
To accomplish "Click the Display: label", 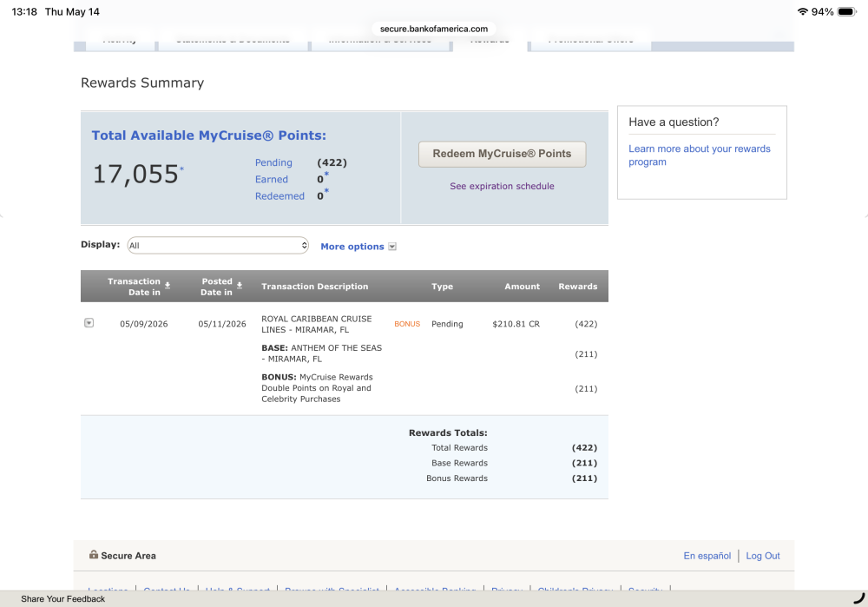I will point(100,244).
